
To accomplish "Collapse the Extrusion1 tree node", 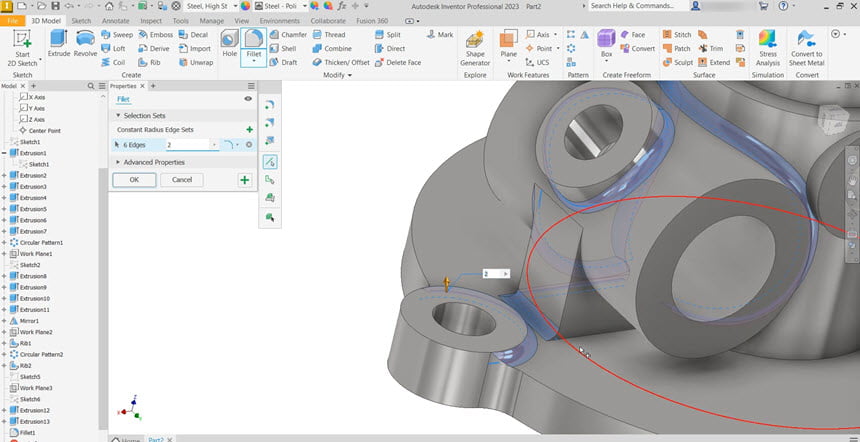I will coord(4,153).
